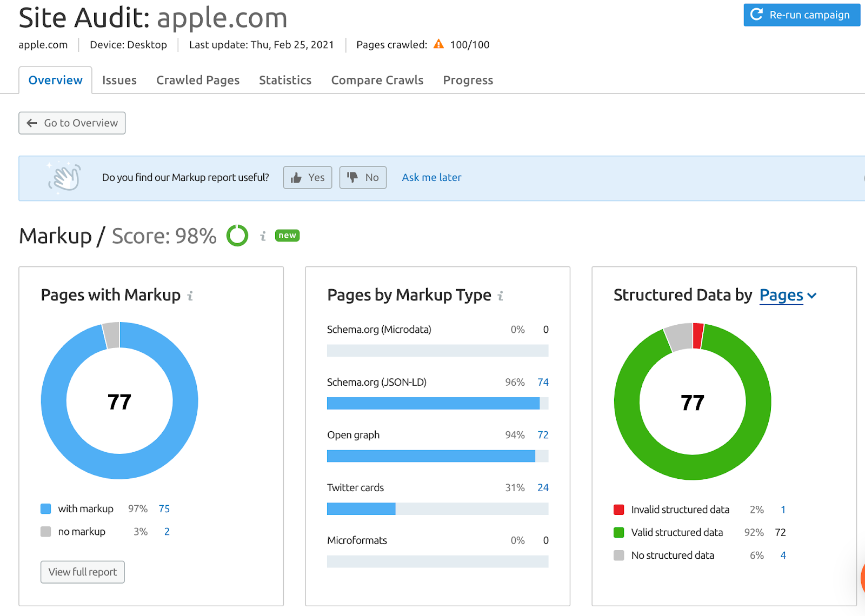Click gray no markup legend swatch

(x=46, y=532)
